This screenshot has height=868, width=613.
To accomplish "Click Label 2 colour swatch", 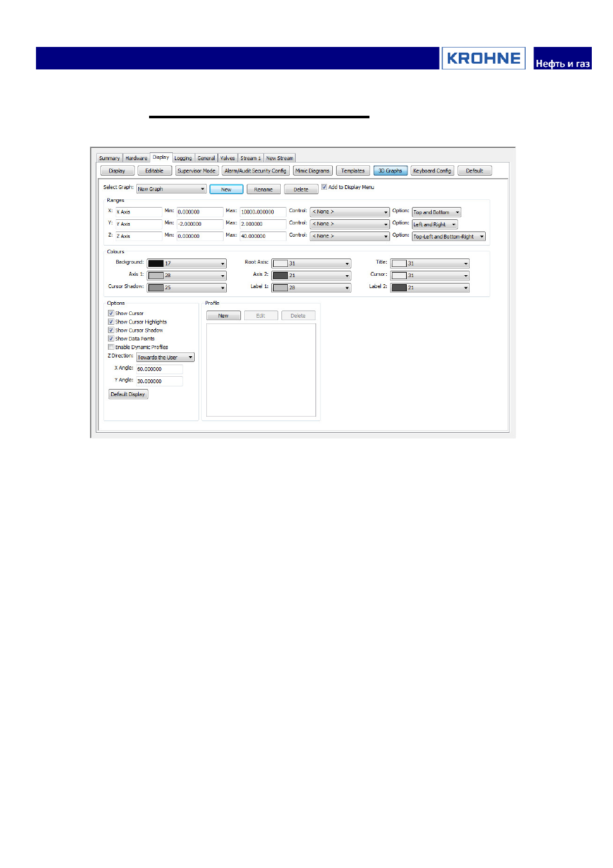I will pyautogui.click(x=399, y=288).
